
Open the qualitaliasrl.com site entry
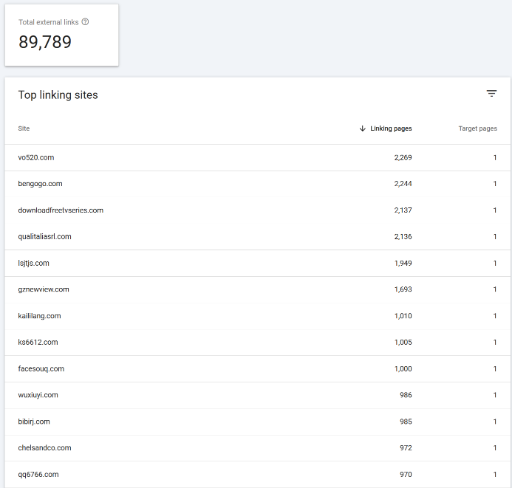pyautogui.click(x=257, y=236)
